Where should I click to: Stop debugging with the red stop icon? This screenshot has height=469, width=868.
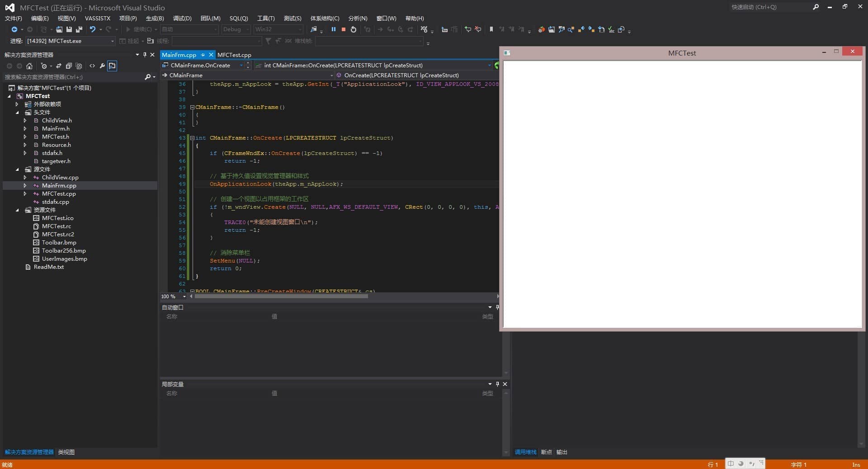point(343,29)
